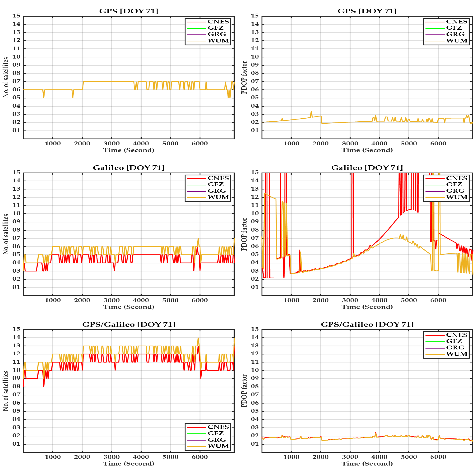The image size is (476, 467).
Task: Click the top-left 'GPS [DOY 71]' plot title
Action: (x=128, y=11)
